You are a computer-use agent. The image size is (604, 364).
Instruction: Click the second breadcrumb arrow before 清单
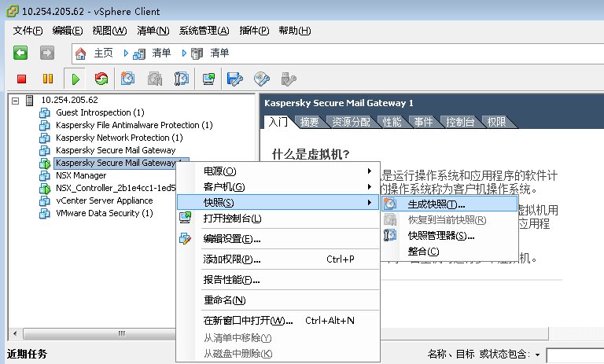184,53
